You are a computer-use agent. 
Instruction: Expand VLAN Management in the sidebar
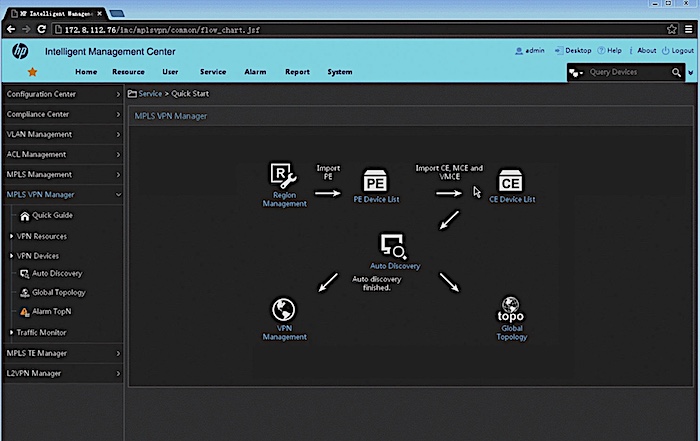click(62, 134)
